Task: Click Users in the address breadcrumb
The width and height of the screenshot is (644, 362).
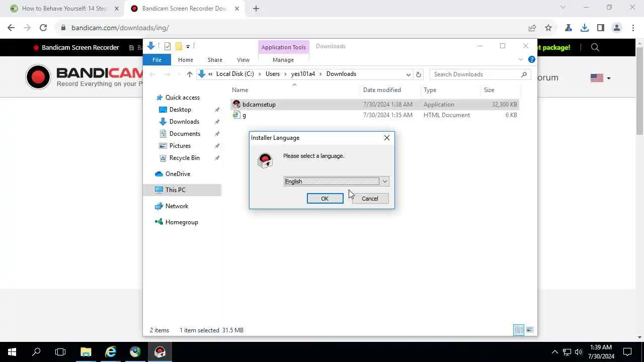Action: coord(272,74)
